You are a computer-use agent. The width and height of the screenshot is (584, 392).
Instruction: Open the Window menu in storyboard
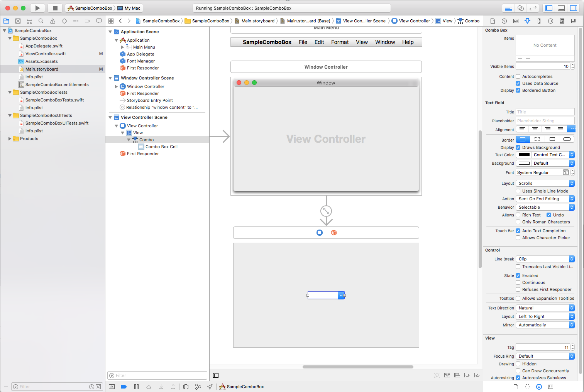click(385, 42)
